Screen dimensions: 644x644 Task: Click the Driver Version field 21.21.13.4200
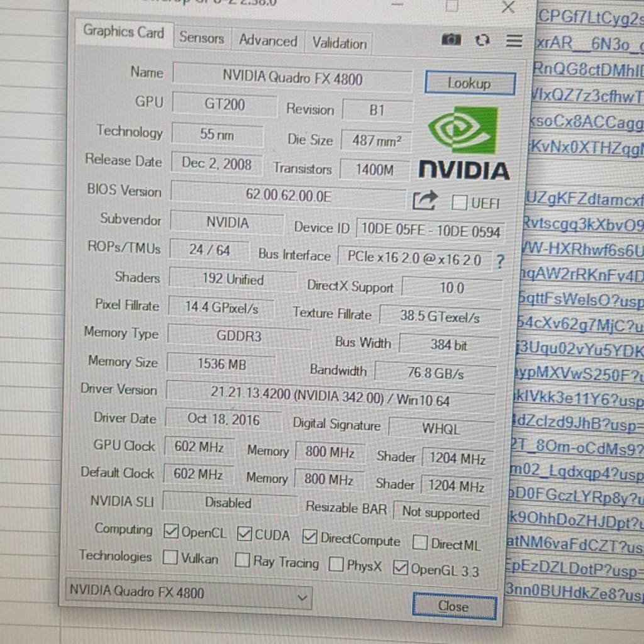[x=330, y=397]
